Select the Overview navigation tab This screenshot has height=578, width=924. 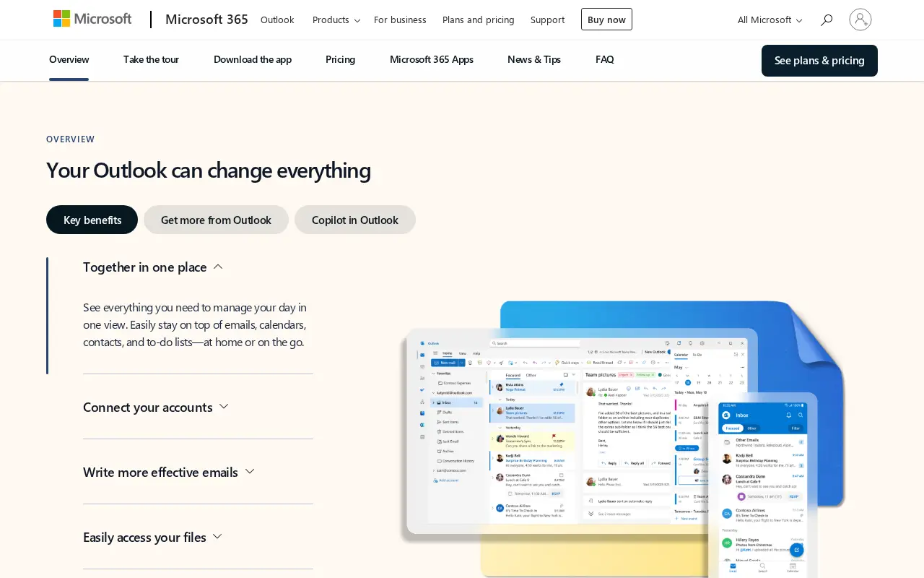[x=69, y=59]
